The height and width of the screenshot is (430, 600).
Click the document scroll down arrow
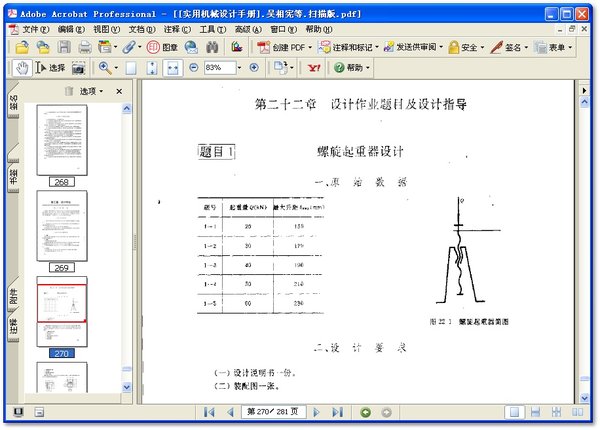pos(584,398)
